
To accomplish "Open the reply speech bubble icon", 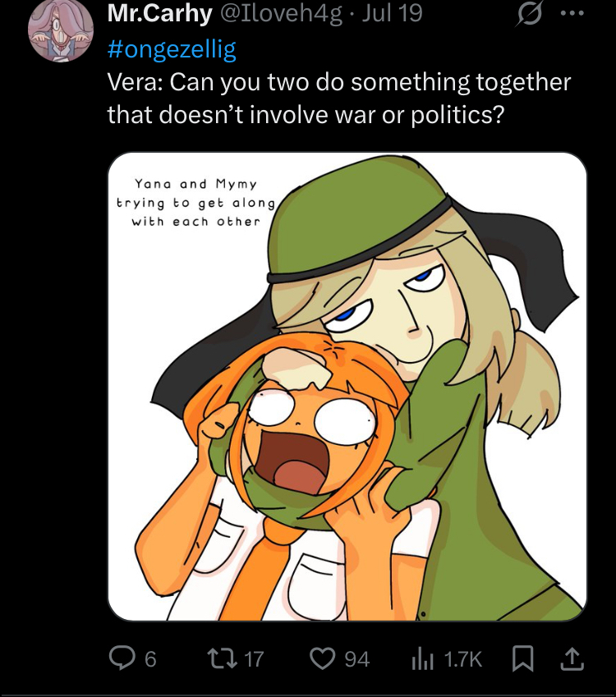I will point(124,658).
